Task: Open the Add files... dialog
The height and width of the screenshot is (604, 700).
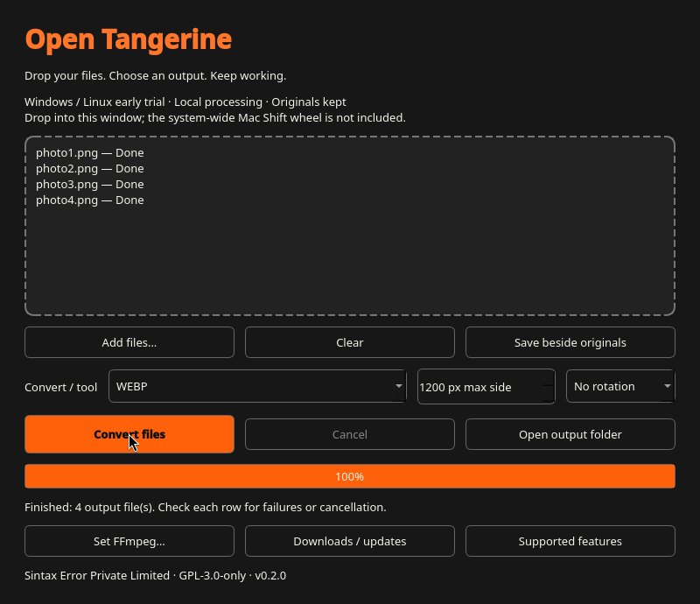Action: [x=129, y=342]
